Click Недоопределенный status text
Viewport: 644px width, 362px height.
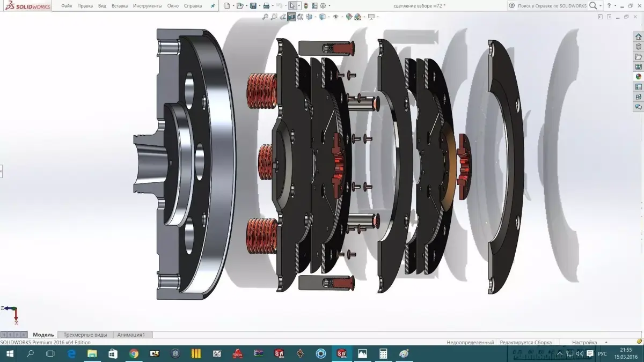click(470, 342)
